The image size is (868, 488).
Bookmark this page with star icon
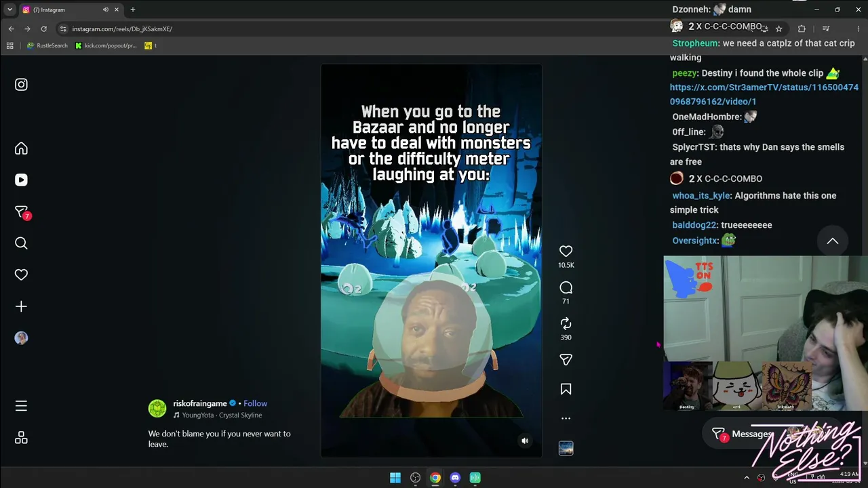pos(778,28)
